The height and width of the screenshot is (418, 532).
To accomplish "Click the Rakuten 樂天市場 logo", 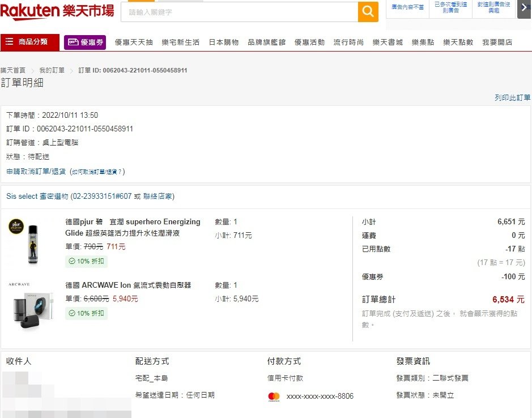I will [57, 11].
